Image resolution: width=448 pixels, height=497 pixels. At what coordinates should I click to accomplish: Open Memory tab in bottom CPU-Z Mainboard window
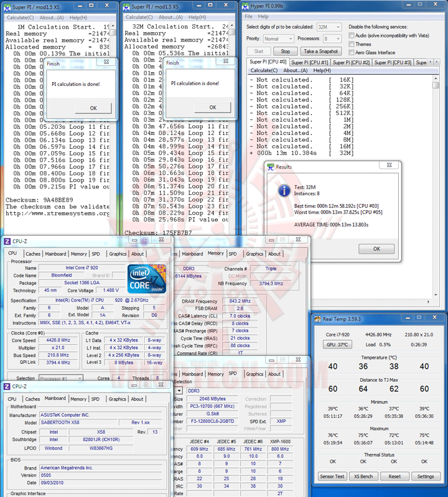(78, 399)
